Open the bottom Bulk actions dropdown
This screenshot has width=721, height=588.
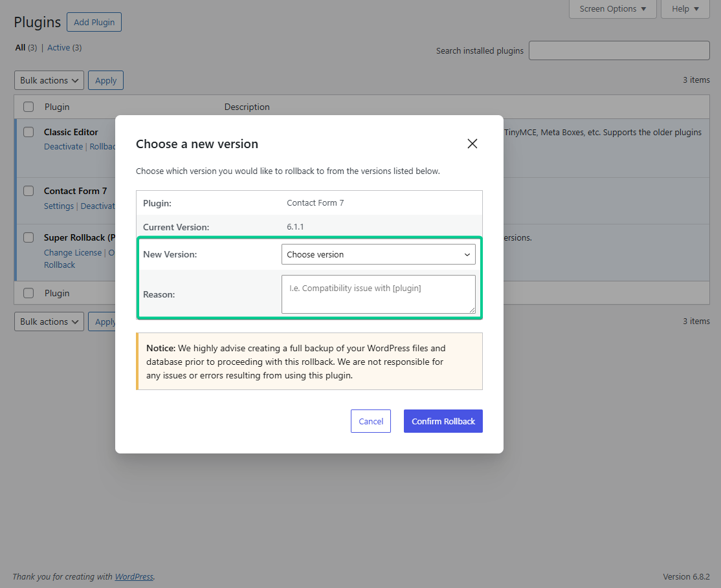pyautogui.click(x=49, y=321)
